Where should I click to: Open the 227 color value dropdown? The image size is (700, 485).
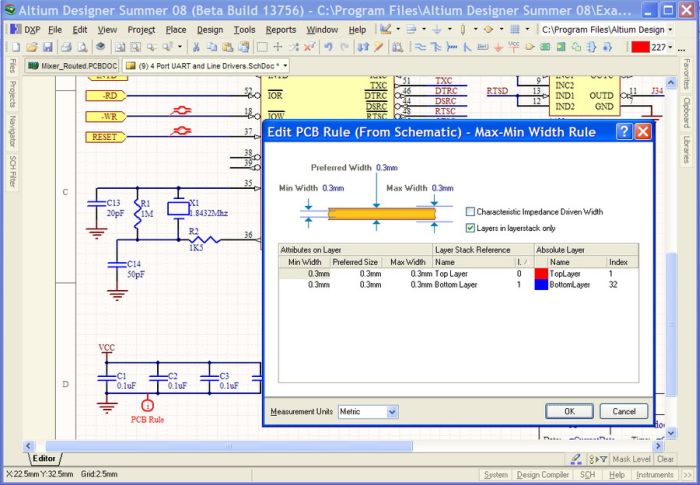tap(670, 47)
